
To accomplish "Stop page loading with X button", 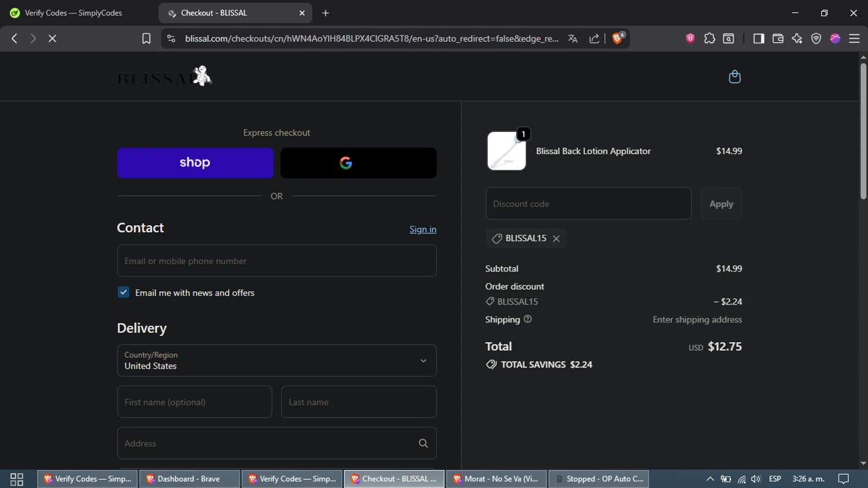I will [x=52, y=38].
